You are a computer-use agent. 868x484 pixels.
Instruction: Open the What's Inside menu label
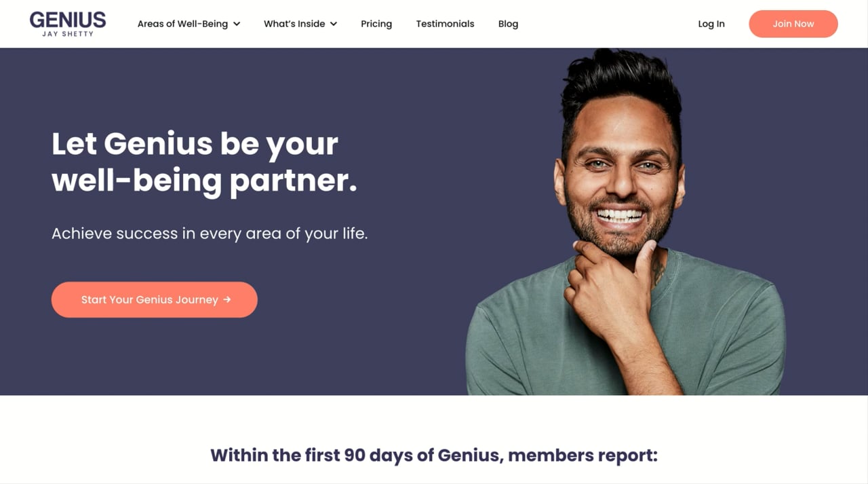[294, 24]
